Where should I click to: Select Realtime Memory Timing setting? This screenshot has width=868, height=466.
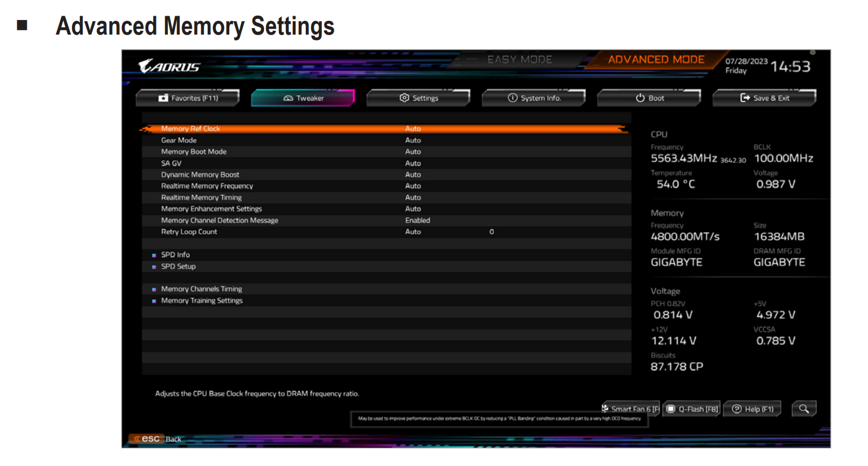(386, 197)
